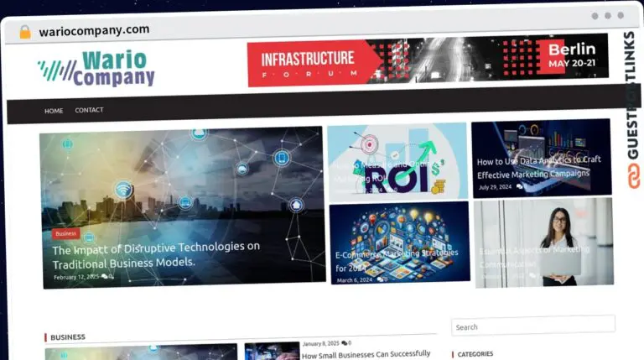Image resolution: width=644 pixels, height=360 pixels.
Task: Open E-Commerce Marketing Strategies article
Action: click(x=397, y=260)
